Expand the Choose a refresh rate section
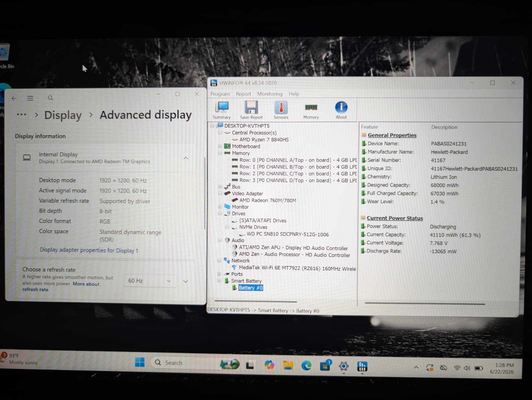The height and width of the screenshot is (400, 532). (186, 281)
